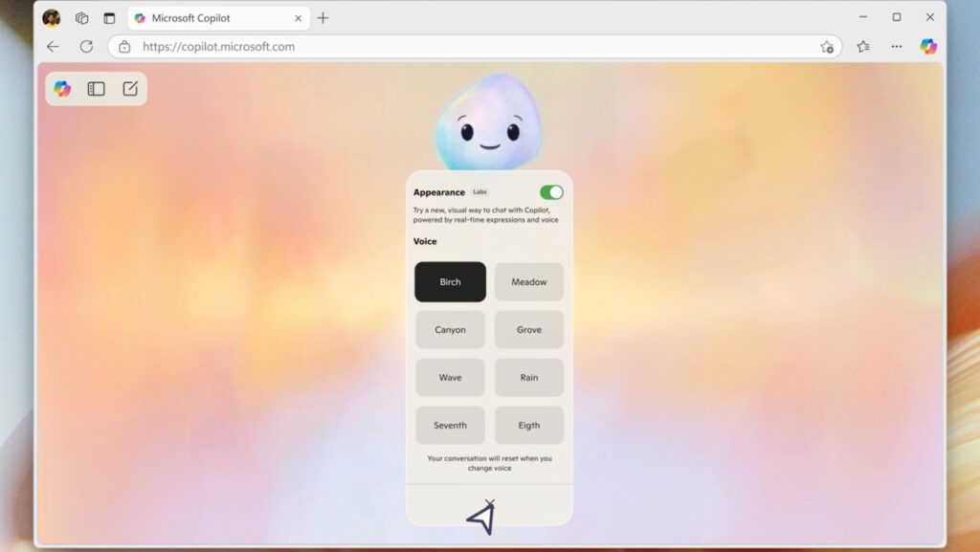Viewport: 980px width, 552px height.
Task: Turn off the Appearance toggle
Action: coord(551,192)
